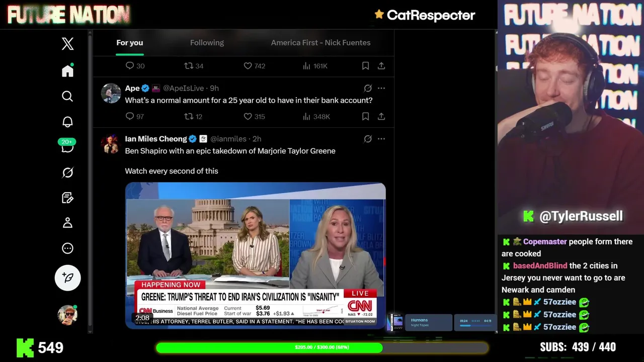Reply to post with 30 replies
This screenshot has height=362, width=644.
point(134,66)
